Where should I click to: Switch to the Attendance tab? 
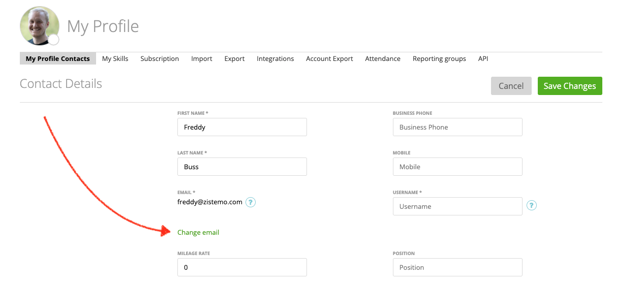coord(383,59)
